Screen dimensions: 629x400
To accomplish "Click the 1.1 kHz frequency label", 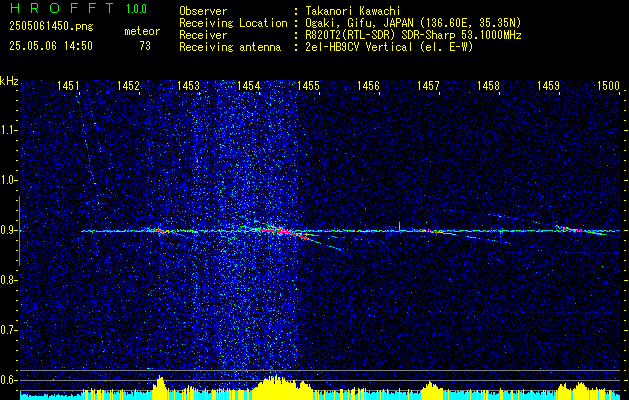I will point(9,130).
